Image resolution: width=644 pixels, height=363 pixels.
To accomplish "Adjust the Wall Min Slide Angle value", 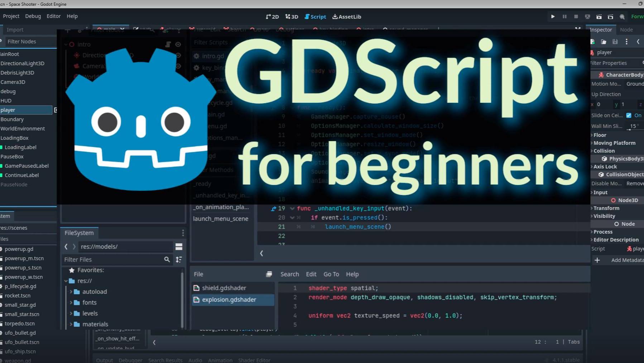I will pyautogui.click(x=633, y=126).
